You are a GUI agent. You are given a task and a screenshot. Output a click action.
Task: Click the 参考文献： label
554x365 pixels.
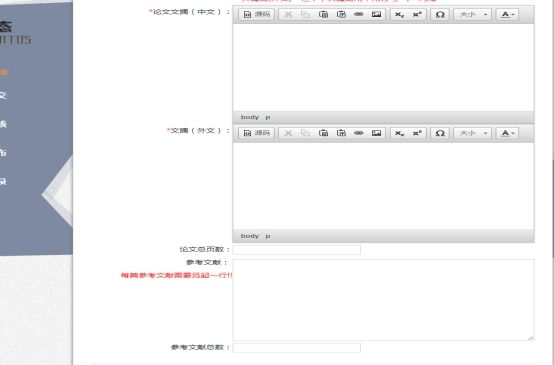[207, 263]
